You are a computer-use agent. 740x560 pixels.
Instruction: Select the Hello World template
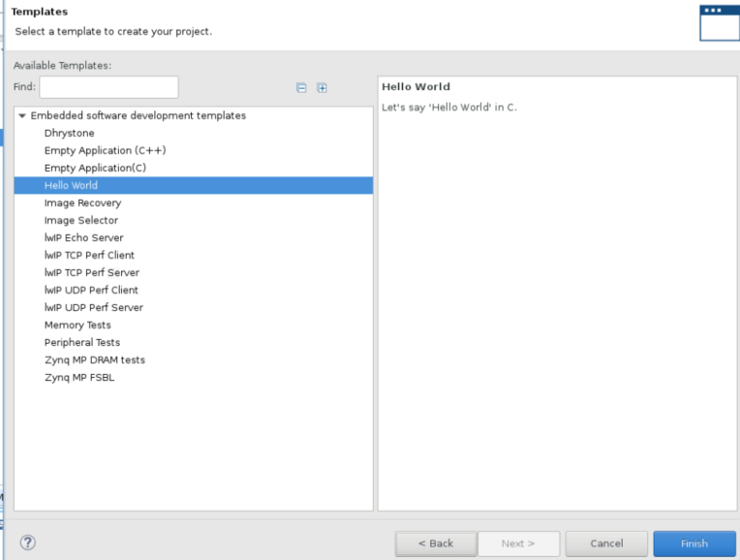[x=71, y=185]
